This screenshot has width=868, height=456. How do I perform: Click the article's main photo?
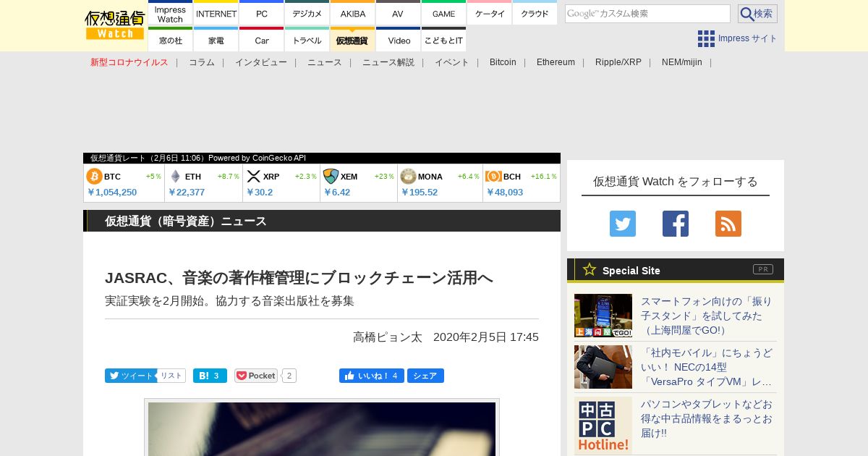pos(322,428)
